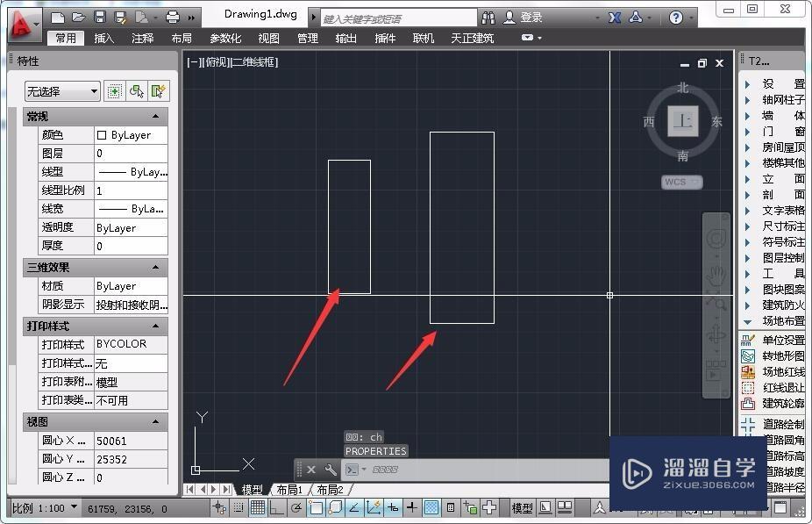
Task: Toggle Snap Mode in status bar
Action: [239, 508]
